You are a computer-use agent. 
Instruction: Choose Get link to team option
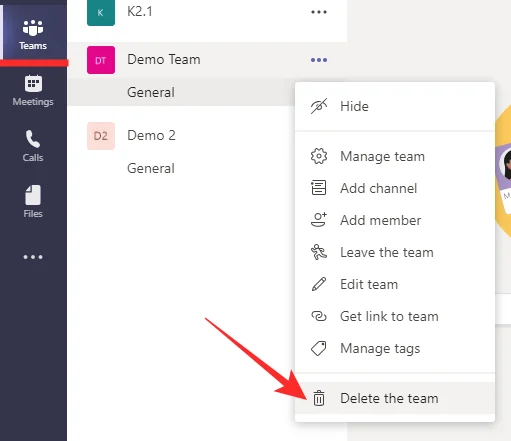[x=395, y=316]
